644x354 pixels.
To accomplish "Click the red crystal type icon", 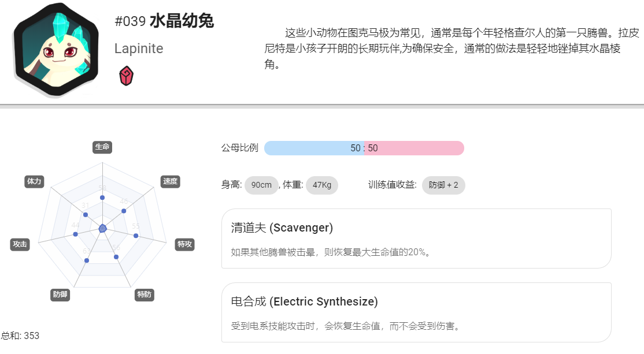I will [x=126, y=76].
